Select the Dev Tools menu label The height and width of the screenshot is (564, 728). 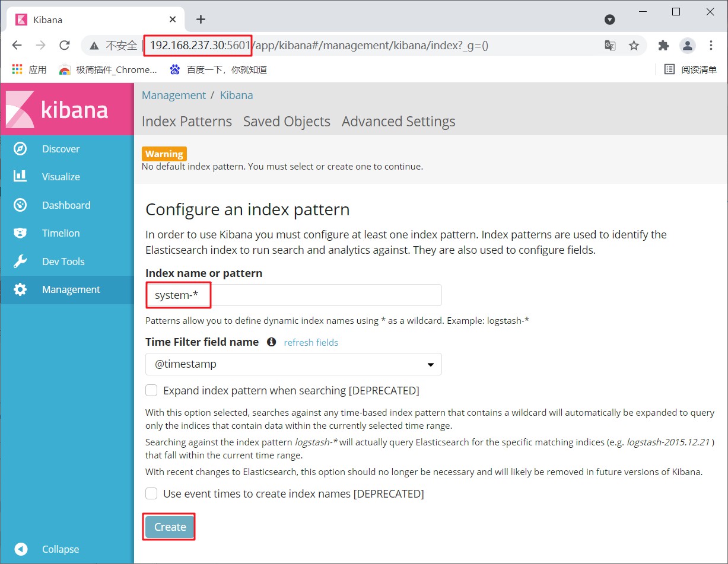[63, 262]
